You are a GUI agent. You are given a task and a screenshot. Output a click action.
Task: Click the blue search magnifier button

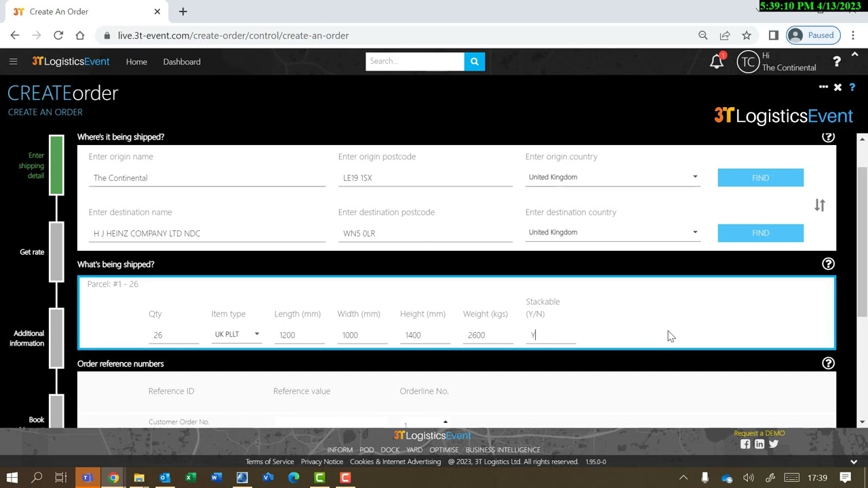pyautogui.click(x=475, y=61)
